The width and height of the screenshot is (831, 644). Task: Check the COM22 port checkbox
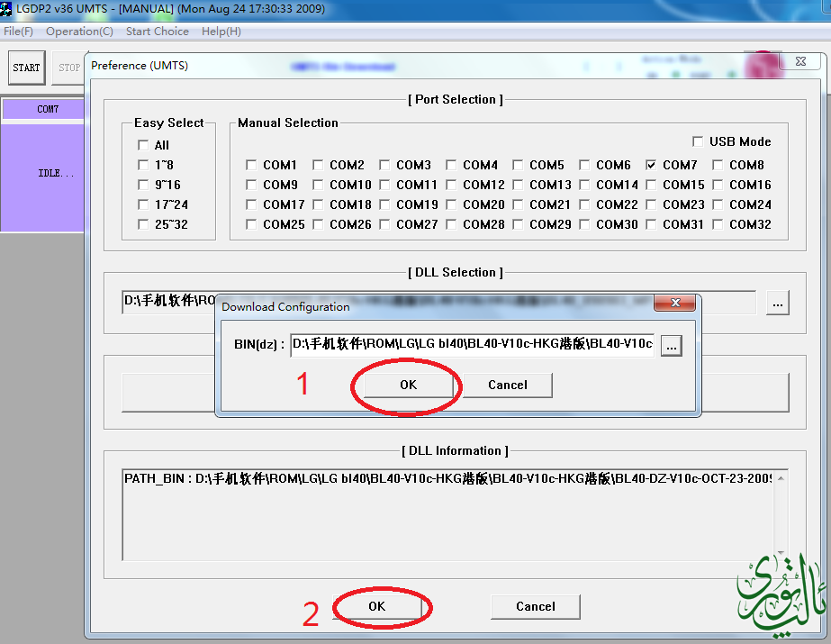(584, 204)
